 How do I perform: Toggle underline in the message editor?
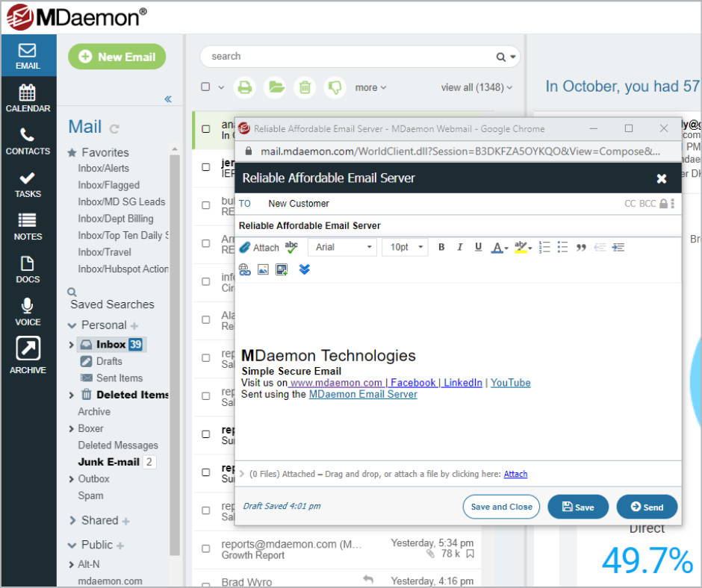pos(478,247)
